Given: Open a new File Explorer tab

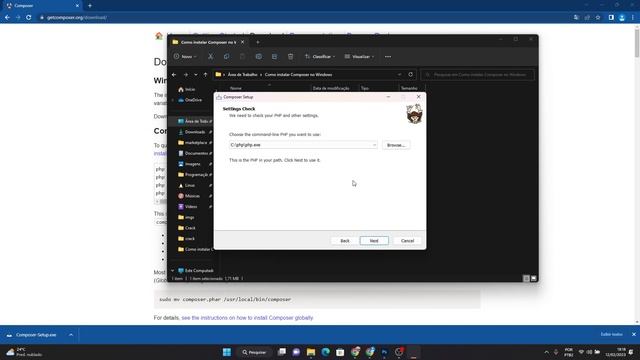Looking at the screenshot, I should tap(258, 42).
